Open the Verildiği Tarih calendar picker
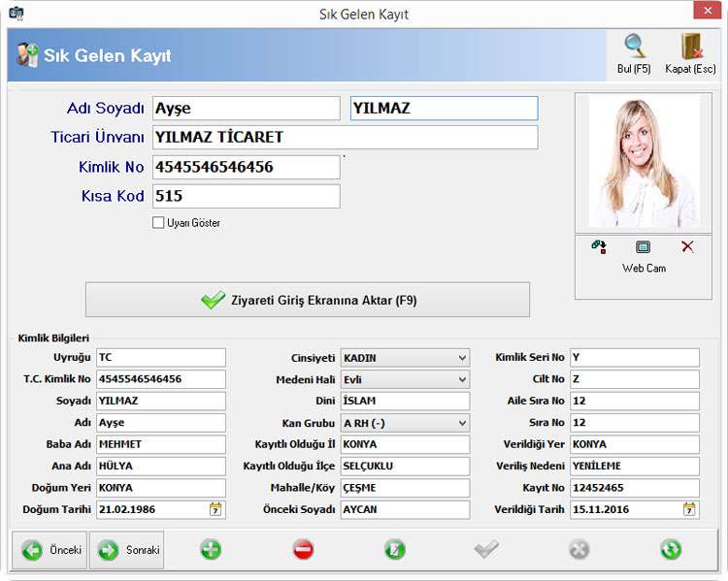 (x=689, y=509)
